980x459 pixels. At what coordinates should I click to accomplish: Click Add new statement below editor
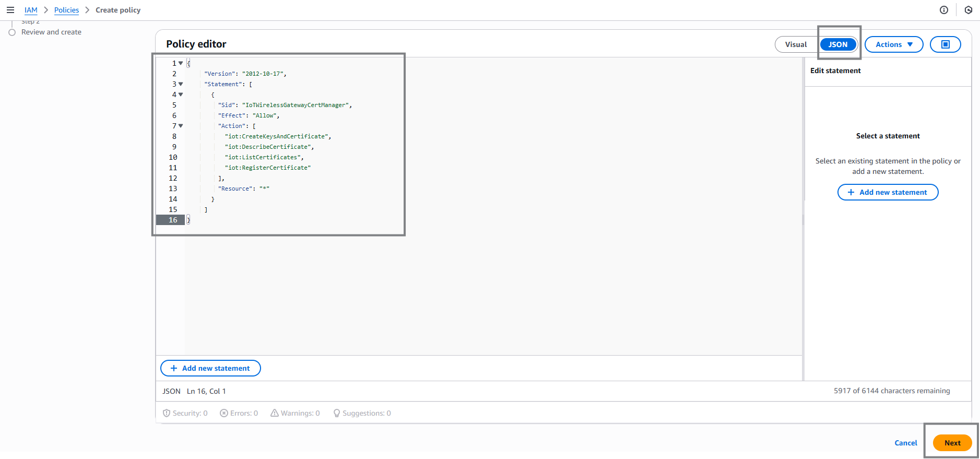[x=210, y=368]
